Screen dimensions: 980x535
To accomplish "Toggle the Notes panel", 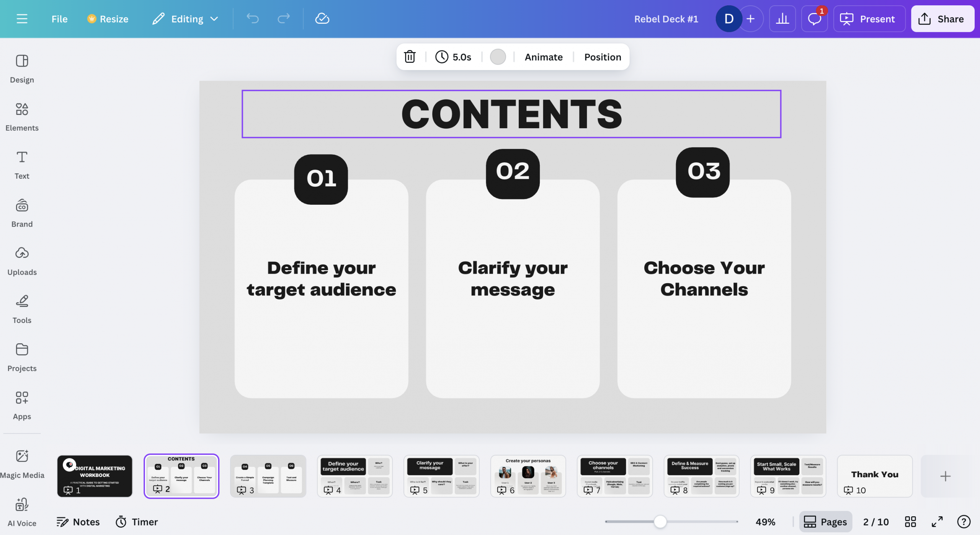I will point(78,521).
